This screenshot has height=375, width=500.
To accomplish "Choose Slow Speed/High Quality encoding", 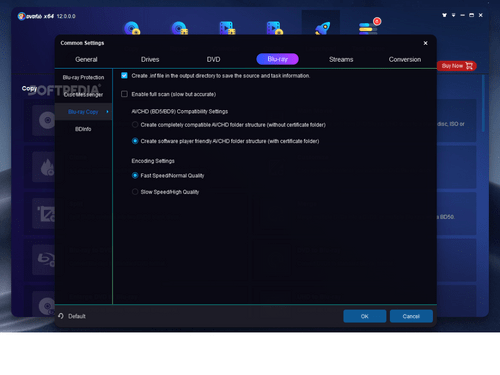I will (135, 192).
